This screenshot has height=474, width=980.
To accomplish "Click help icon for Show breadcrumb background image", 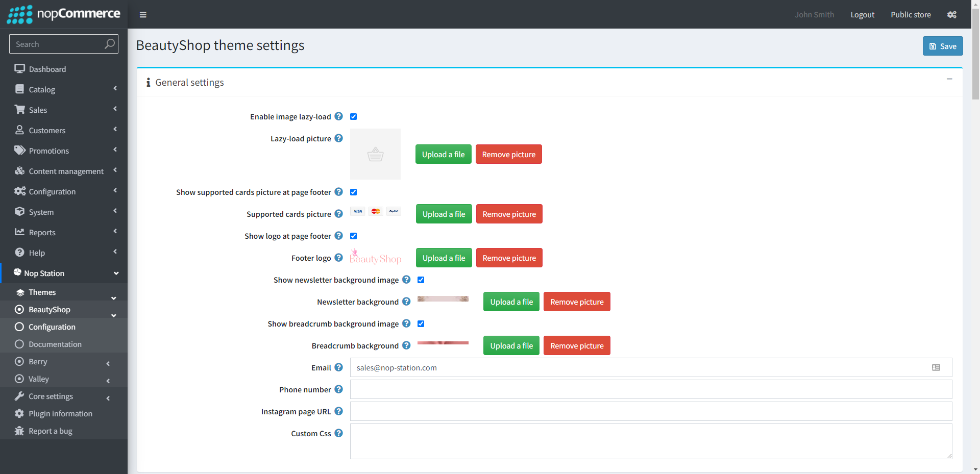I will 406,323.
